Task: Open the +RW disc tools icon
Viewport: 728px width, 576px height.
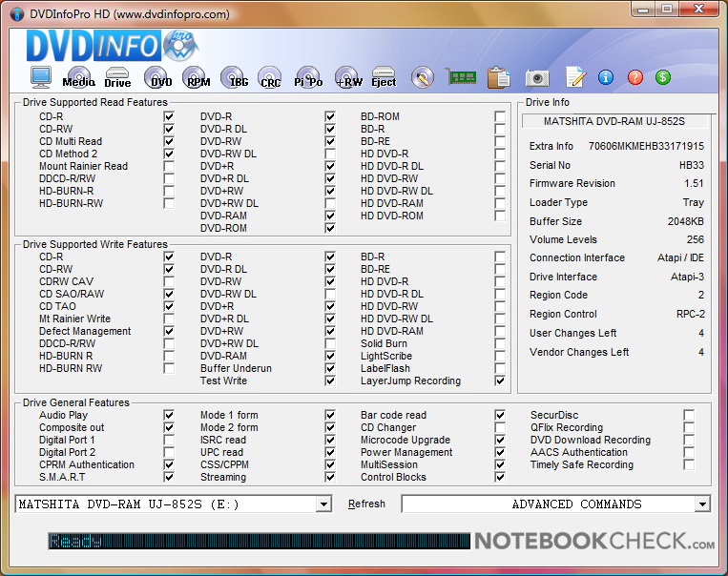Action: tap(346, 77)
